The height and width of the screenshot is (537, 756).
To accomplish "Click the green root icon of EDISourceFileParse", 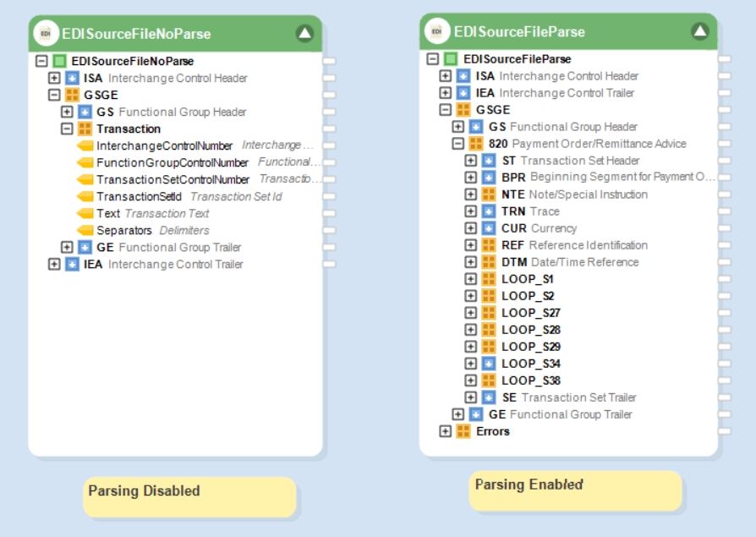I will tap(451, 59).
